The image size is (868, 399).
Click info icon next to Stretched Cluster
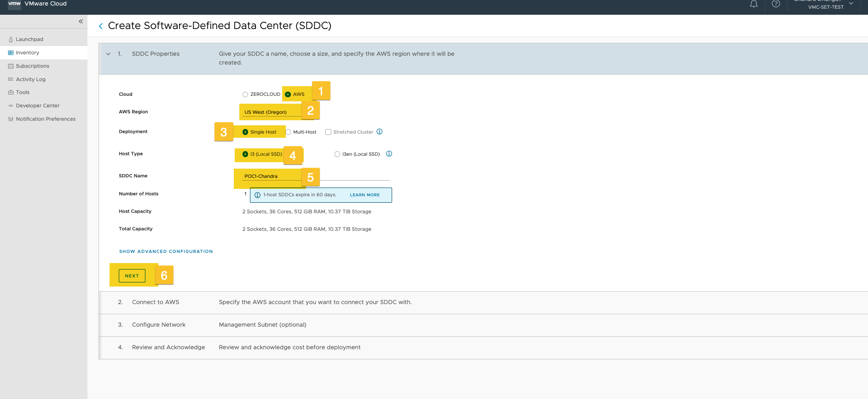tap(379, 132)
